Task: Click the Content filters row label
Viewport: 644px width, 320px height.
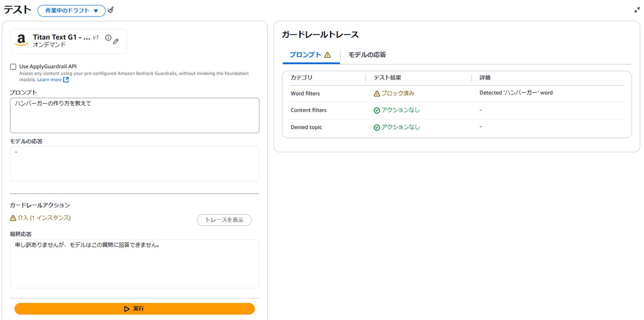Action: coord(308,110)
